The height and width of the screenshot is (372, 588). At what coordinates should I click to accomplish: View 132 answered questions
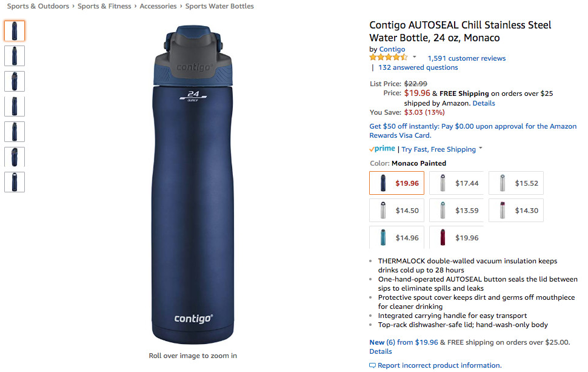[x=418, y=67]
